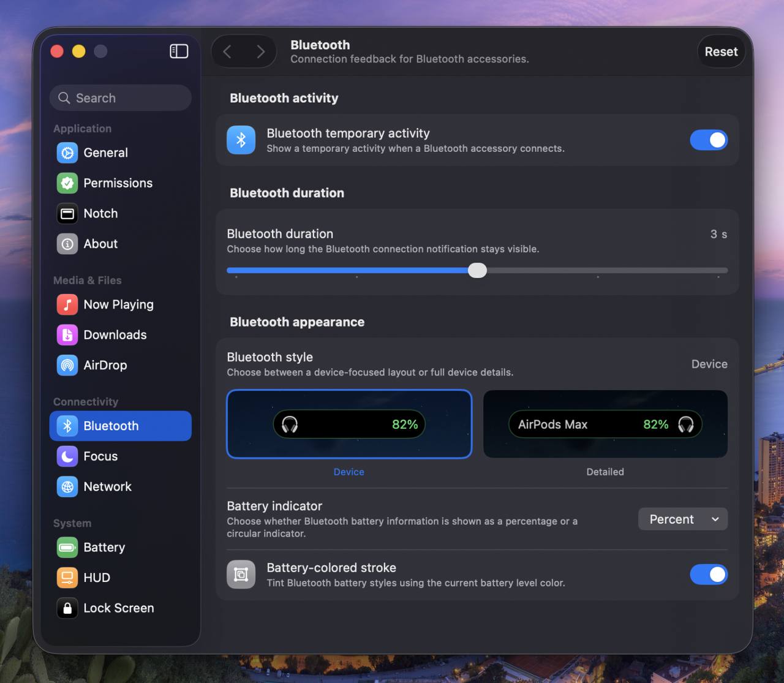This screenshot has width=784, height=683.
Task: Click the Bluetooth duration slider handle
Action: (477, 270)
